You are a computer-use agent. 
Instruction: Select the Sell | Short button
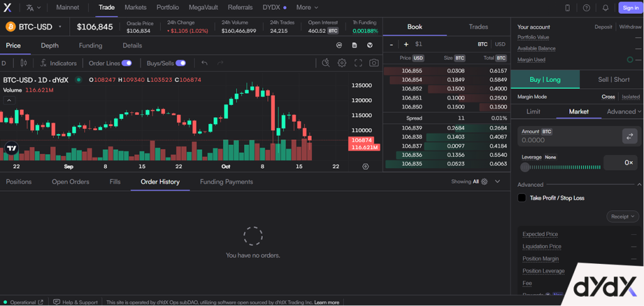click(x=613, y=79)
